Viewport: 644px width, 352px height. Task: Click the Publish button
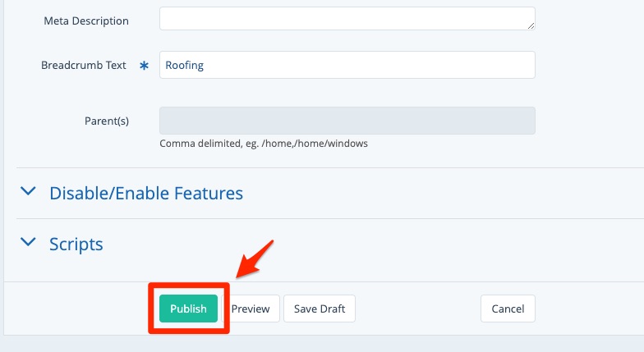coord(188,309)
